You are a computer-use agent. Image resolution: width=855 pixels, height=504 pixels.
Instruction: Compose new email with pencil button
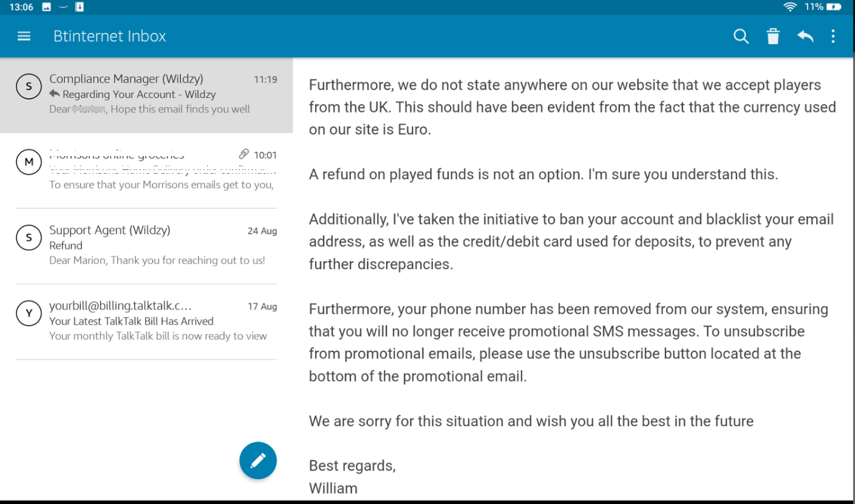point(258,461)
